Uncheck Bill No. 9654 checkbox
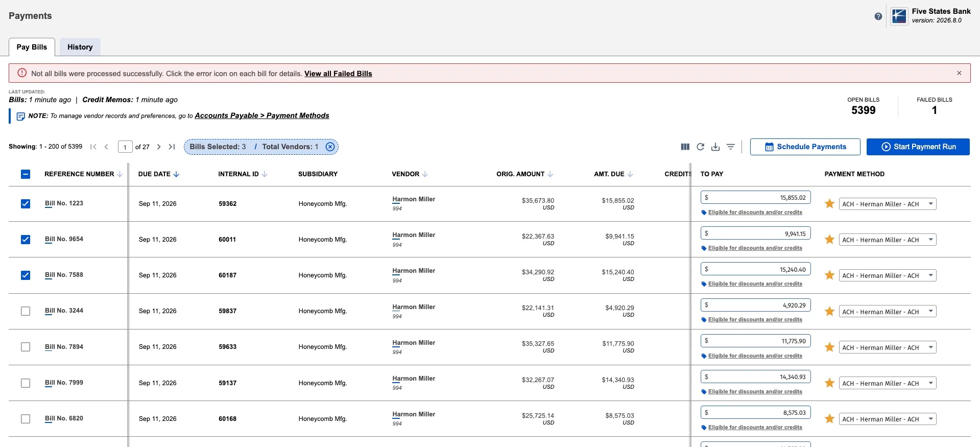This screenshot has width=980, height=447. coord(26,240)
